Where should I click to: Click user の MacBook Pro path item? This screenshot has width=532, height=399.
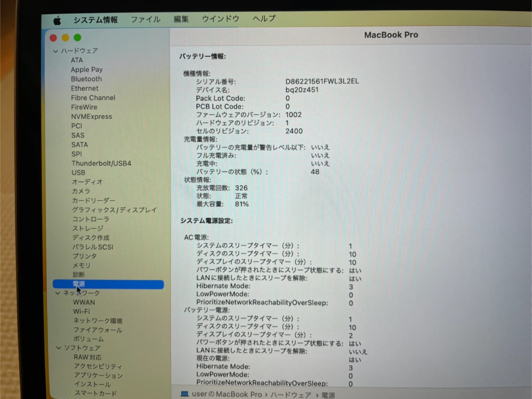pyautogui.click(x=226, y=394)
